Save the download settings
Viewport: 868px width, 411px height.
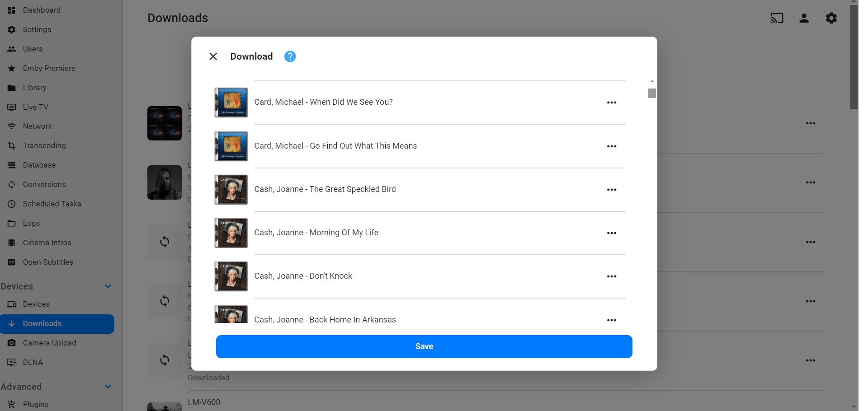click(424, 346)
